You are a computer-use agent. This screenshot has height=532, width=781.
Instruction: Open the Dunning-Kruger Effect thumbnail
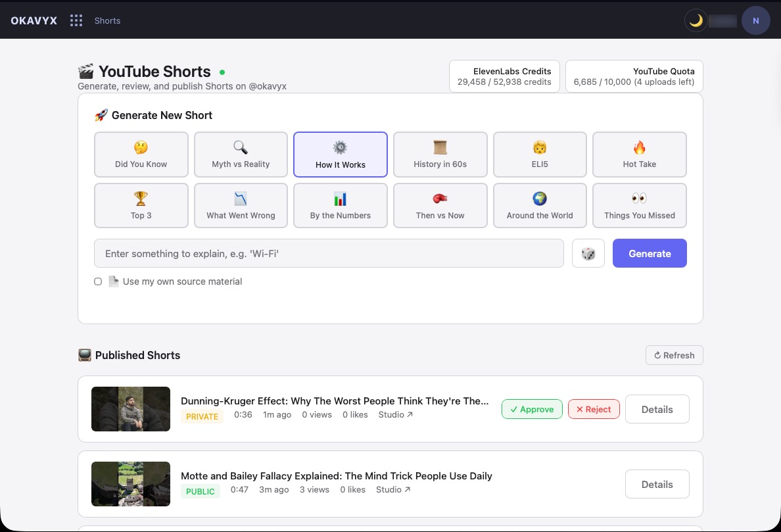[x=131, y=409]
